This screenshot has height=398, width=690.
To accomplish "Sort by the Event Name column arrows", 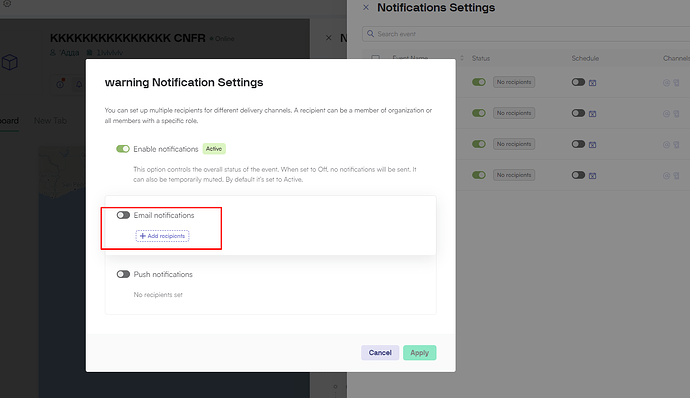I will pos(462,58).
